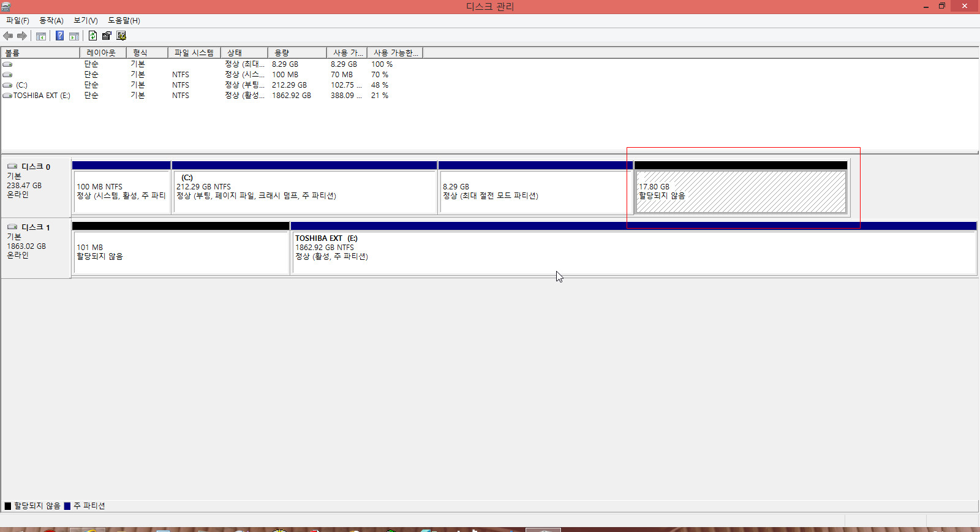
Task: Click NTFS cell in the TOSHIBA EXT row
Action: [181, 96]
